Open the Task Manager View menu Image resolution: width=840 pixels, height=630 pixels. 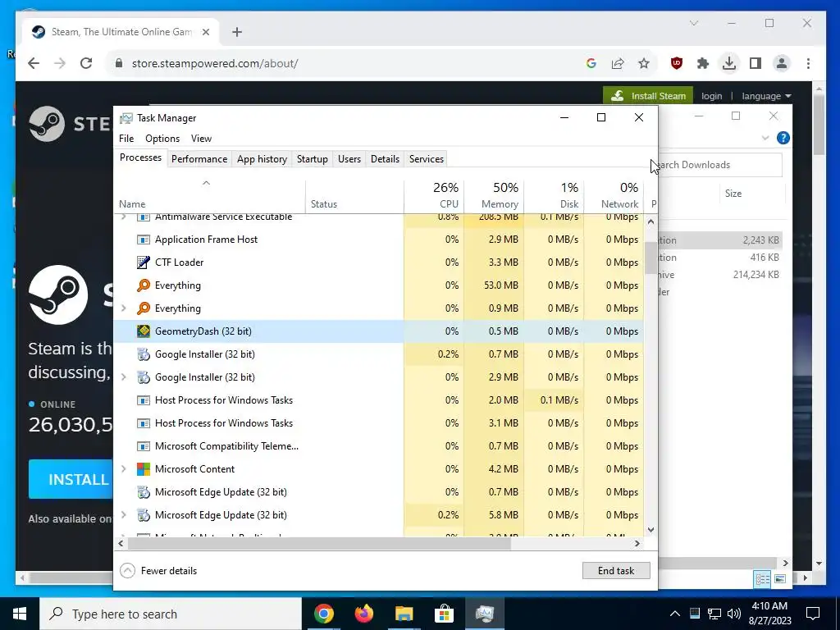tap(202, 138)
